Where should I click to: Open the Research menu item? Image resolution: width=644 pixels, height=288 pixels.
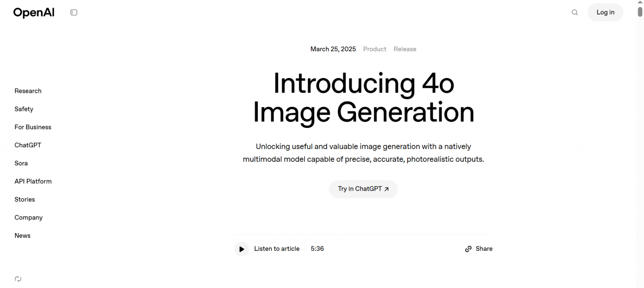[28, 91]
